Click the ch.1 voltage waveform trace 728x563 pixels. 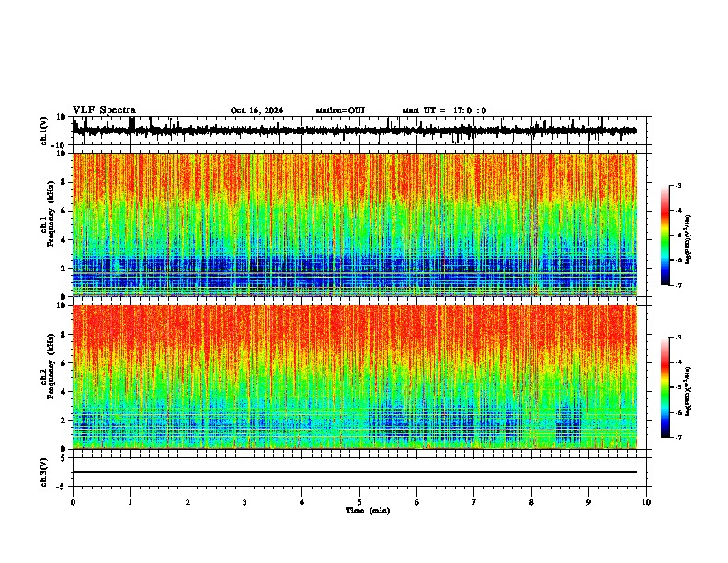coord(355,131)
